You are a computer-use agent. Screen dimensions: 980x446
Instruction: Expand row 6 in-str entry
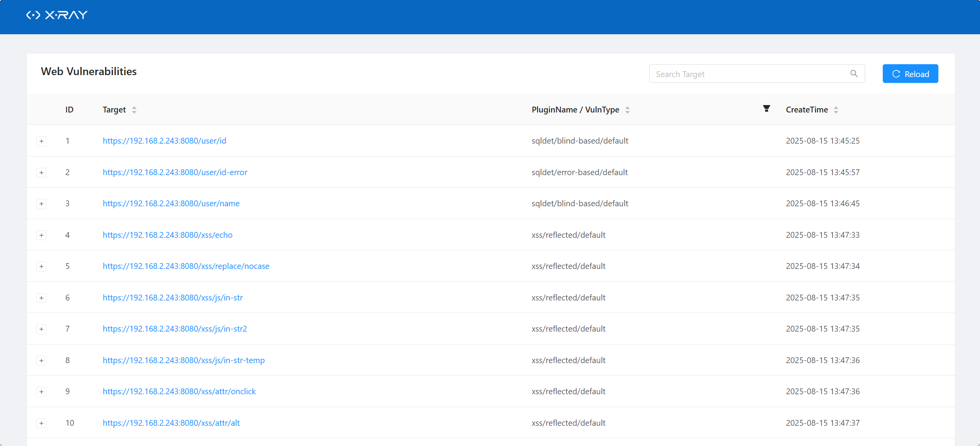42,298
